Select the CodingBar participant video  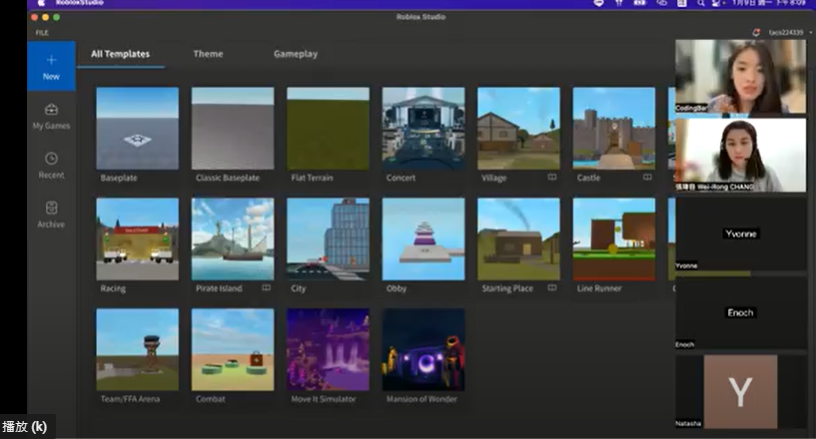[x=740, y=76]
